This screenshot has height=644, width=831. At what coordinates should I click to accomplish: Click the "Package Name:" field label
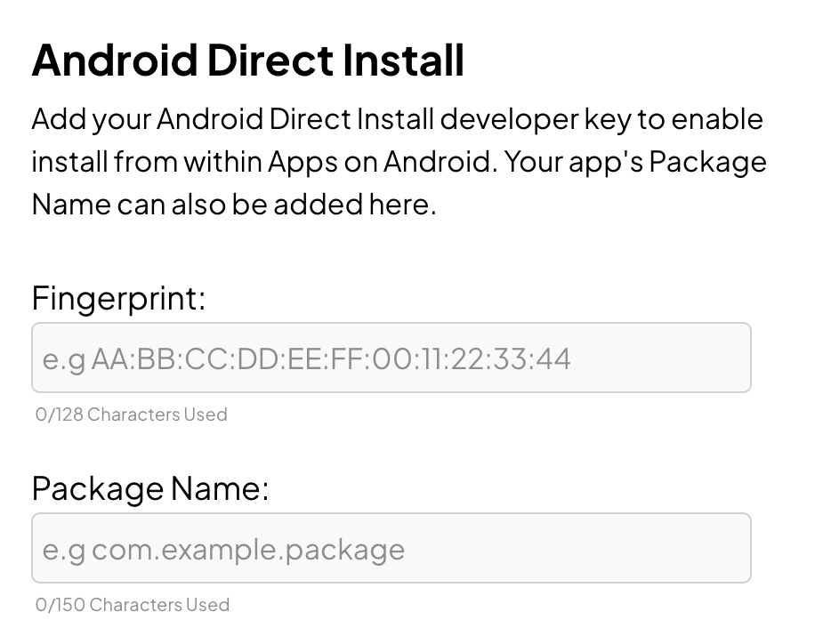coord(149,488)
